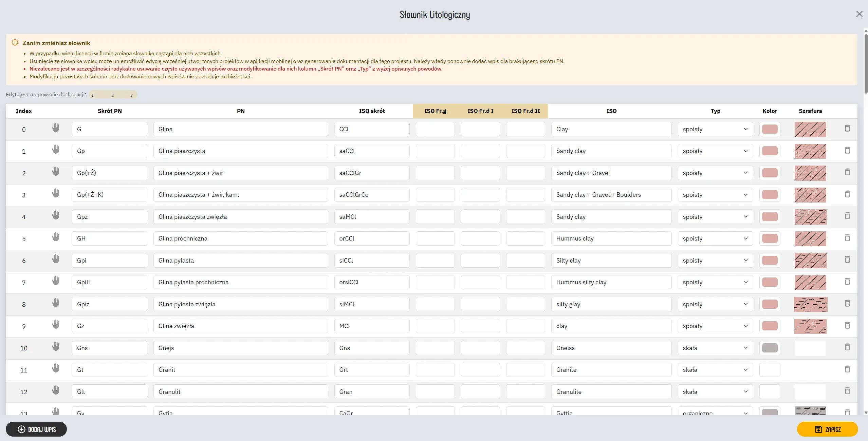Open the gray Kolor swatch for Gnejs
Screen dimensions: 868x441
(x=770, y=348)
